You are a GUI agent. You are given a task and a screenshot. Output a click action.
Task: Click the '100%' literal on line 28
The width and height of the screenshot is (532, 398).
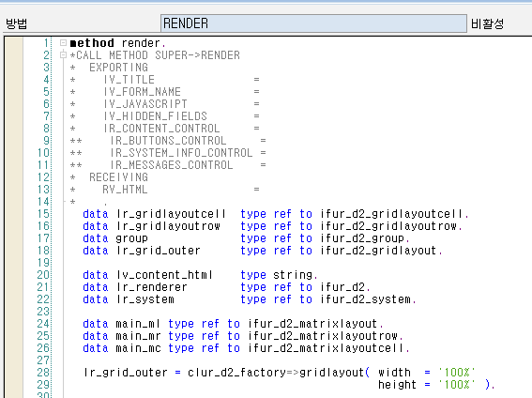[x=457, y=373]
